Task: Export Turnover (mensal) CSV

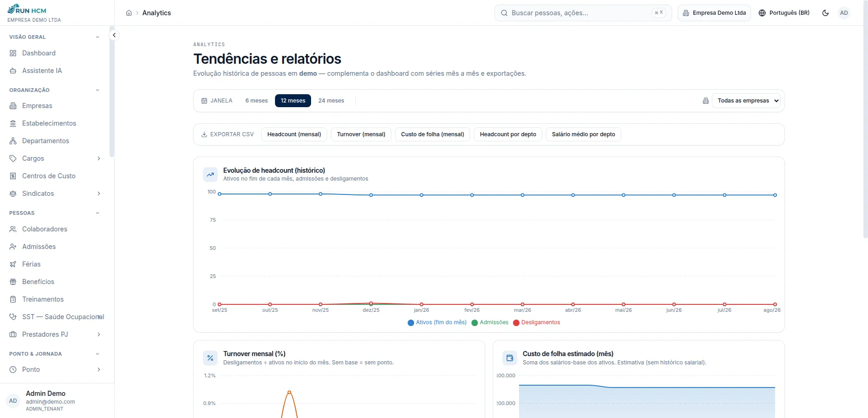Action: 361,134
